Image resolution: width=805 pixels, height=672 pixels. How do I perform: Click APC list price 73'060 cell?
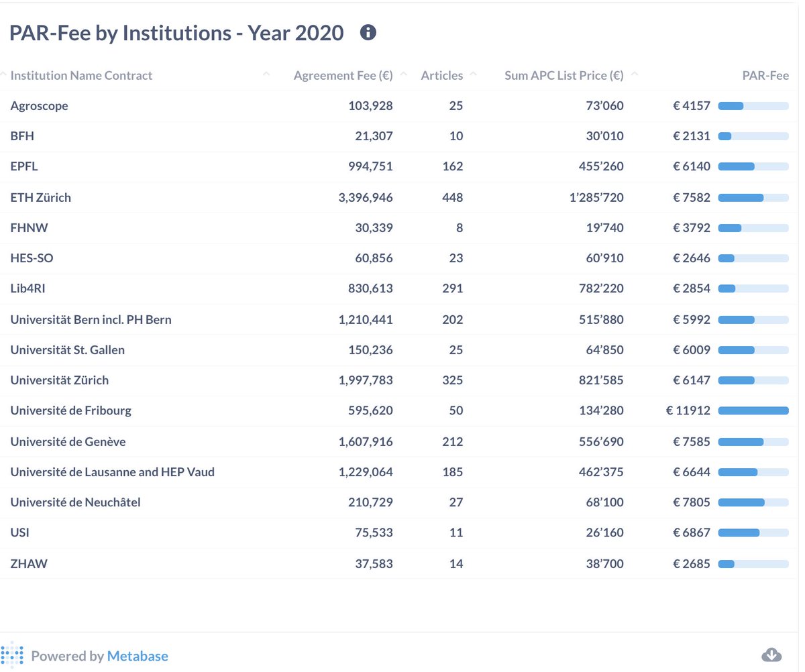(605, 106)
